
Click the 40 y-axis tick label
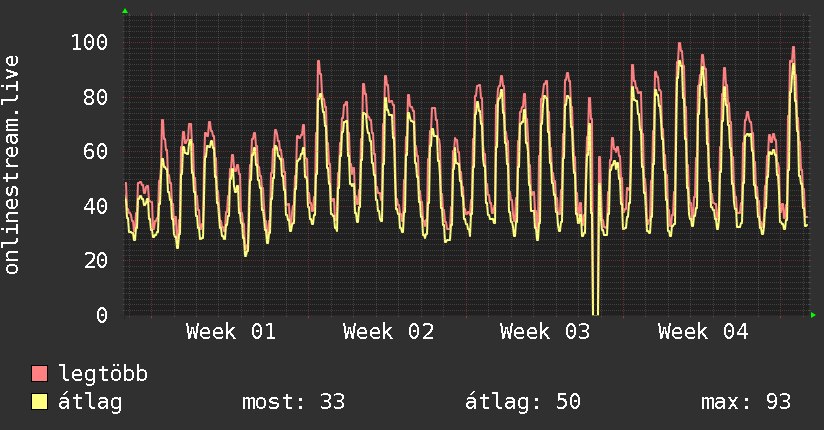pos(96,206)
